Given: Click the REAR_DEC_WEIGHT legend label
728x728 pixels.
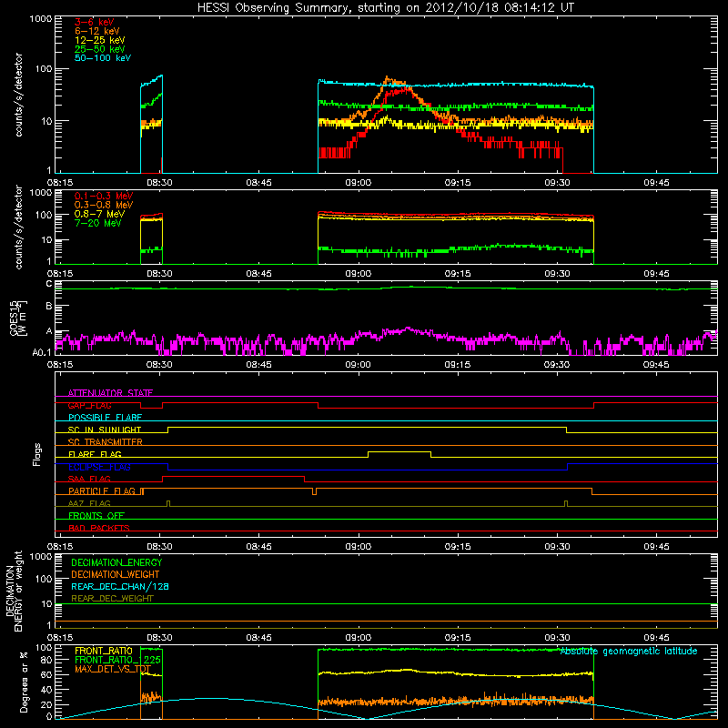Looking at the screenshot, I should pyautogui.click(x=112, y=599).
